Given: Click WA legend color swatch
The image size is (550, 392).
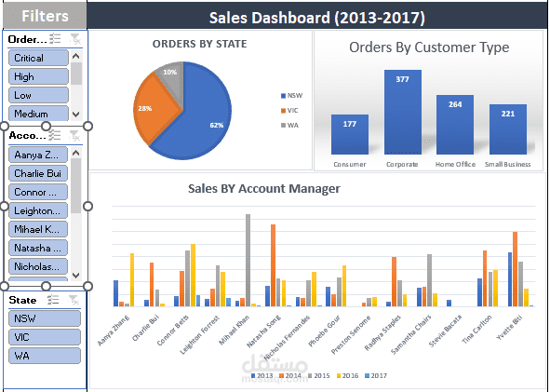Looking at the screenshot, I should 283,126.
